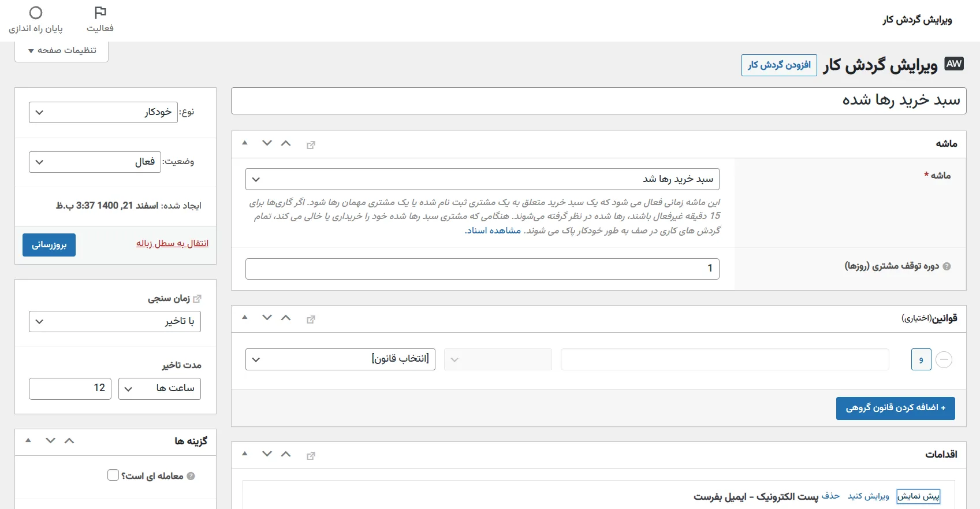
Task: Move اقدامات panel down arrow
Action: click(267, 454)
